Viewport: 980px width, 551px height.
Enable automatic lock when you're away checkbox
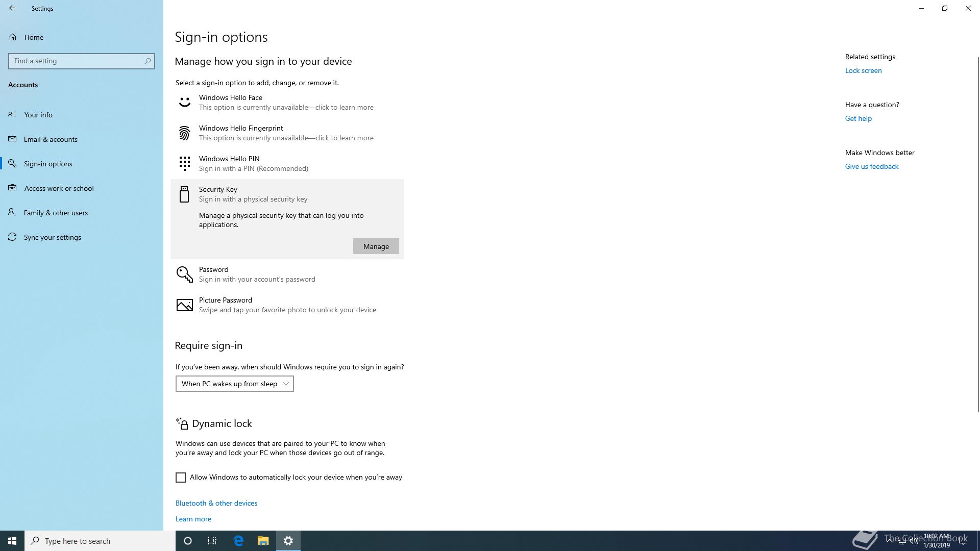click(x=181, y=478)
